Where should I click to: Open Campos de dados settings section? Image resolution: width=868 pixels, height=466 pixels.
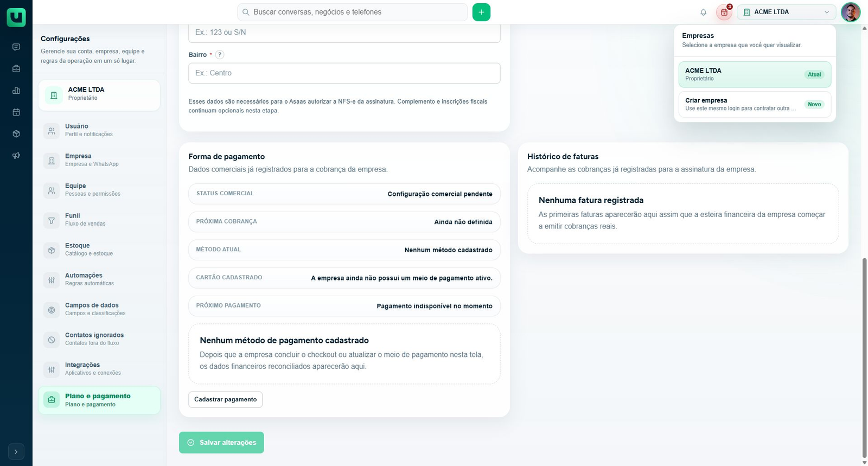pyautogui.click(x=99, y=310)
